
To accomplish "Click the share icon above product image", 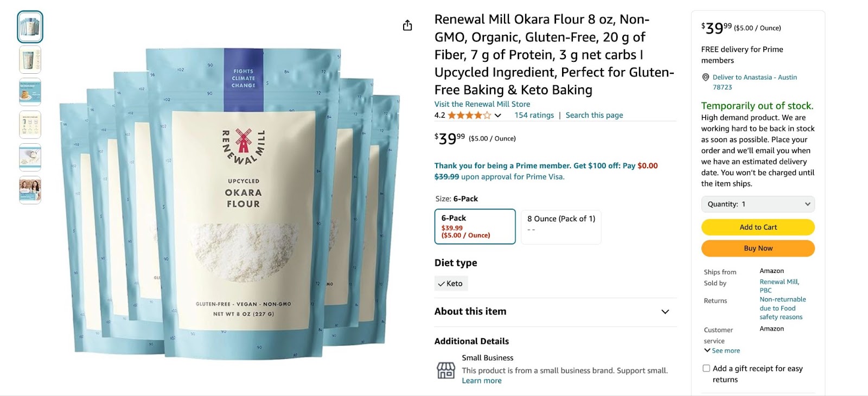I will [x=407, y=25].
